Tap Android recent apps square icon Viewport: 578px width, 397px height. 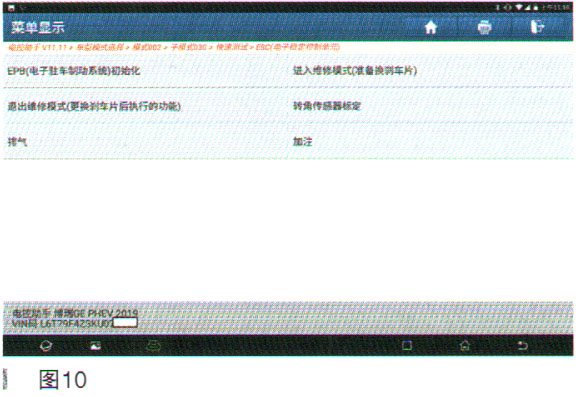[x=407, y=345]
